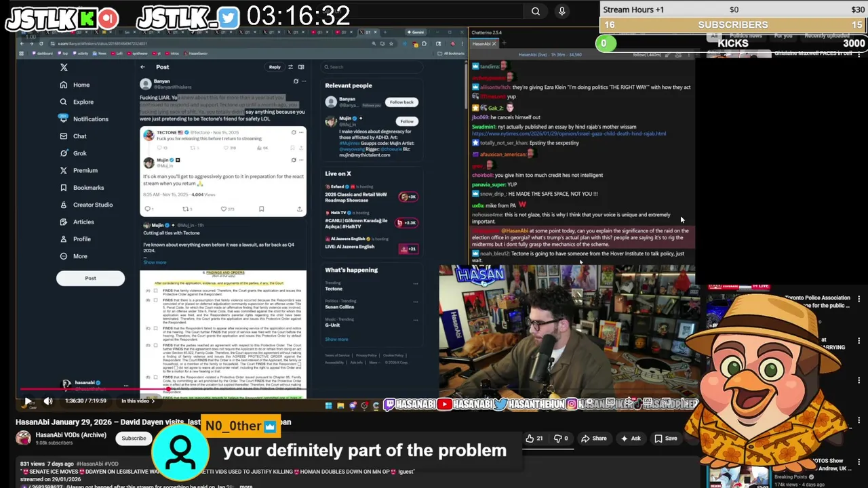This screenshot has width=868, height=488.
Task: Click the Grok icon on Banyan's post
Action: click(296, 81)
